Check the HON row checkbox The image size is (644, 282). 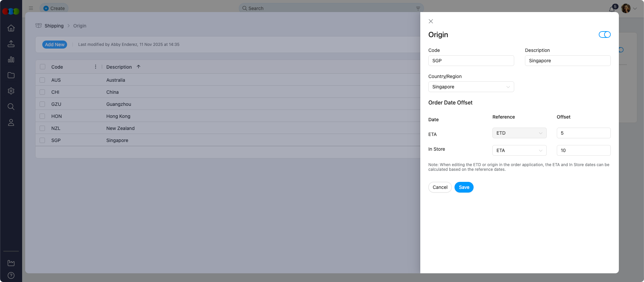click(42, 116)
